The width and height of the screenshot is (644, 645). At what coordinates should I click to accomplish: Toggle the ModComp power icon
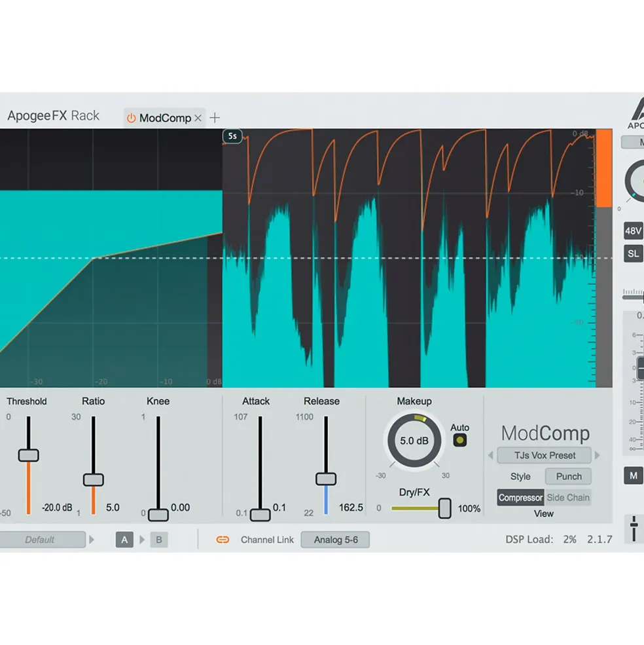131,118
